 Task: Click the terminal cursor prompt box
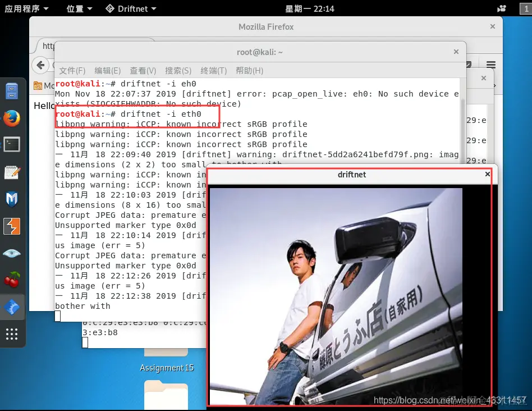coord(58,316)
